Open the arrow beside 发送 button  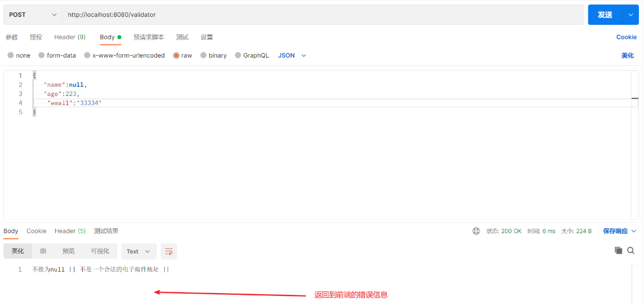[x=630, y=15]
